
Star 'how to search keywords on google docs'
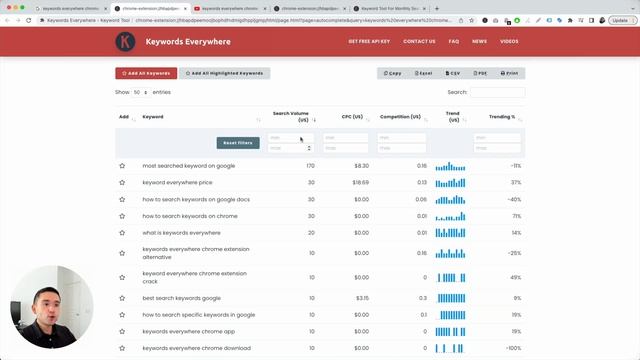coord(122,200)
